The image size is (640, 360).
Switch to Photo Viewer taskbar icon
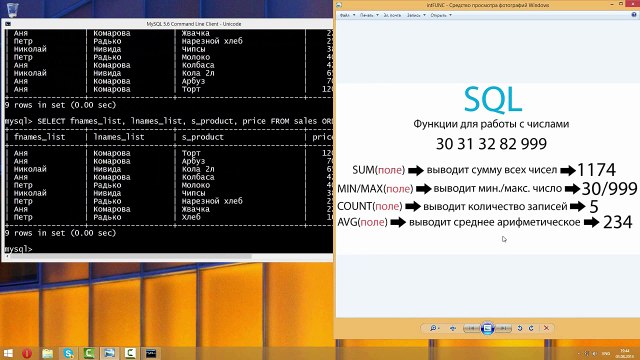tap(109, 353)
